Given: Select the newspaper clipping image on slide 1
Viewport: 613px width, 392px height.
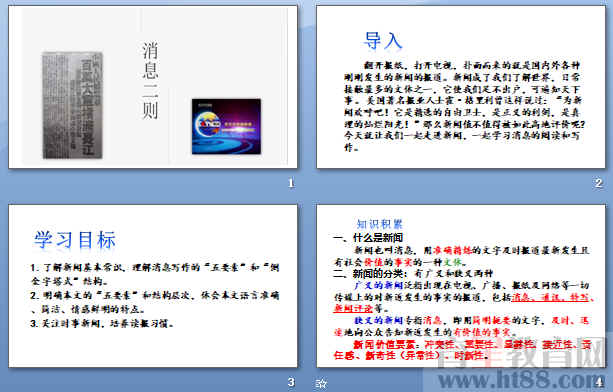Looking at the screenshot, I should point(72,105).
